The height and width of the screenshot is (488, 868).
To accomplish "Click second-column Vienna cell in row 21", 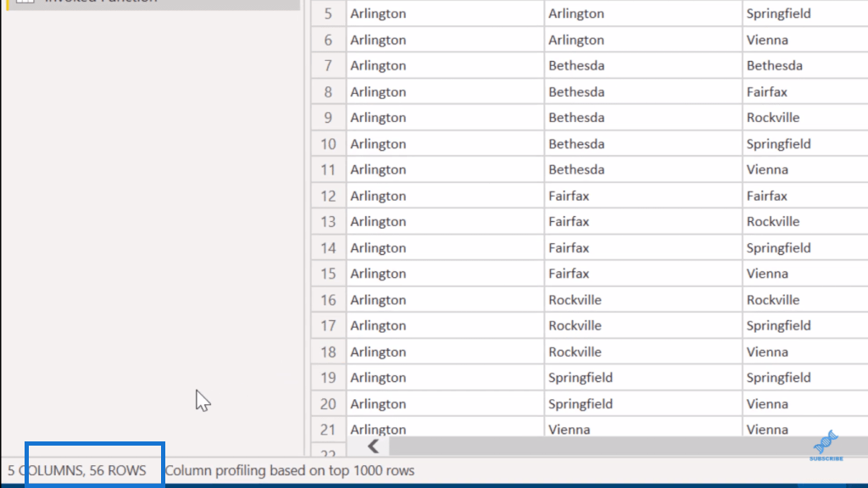I will click(643, 428).
